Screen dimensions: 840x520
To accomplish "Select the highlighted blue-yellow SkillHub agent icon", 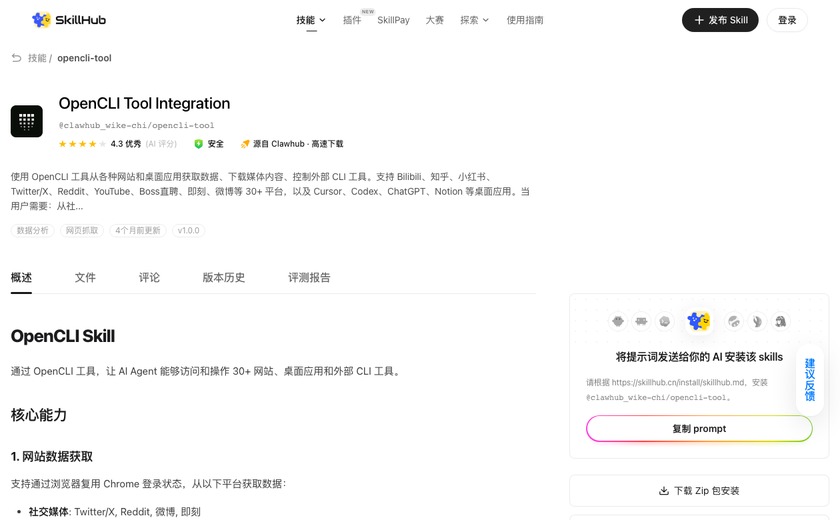I will tap(699, 321).
